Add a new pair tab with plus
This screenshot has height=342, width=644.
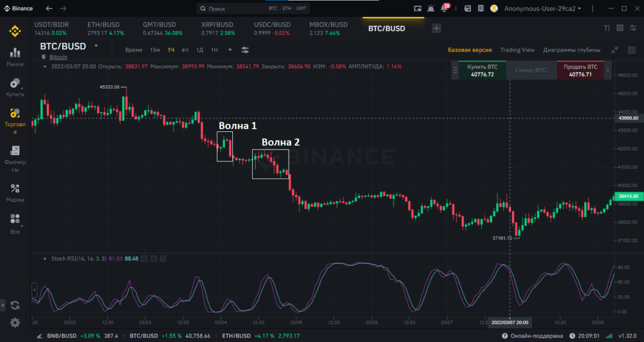point(437,28)
